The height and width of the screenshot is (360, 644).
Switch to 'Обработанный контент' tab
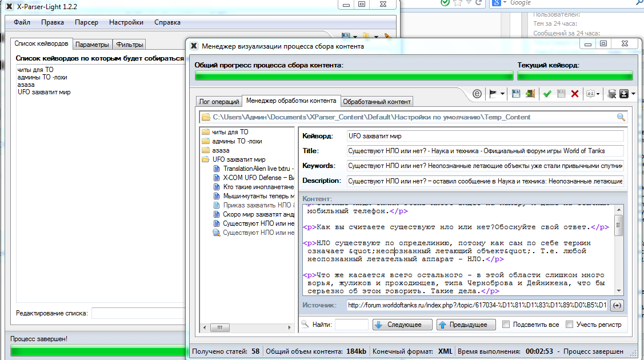(377, 102)
